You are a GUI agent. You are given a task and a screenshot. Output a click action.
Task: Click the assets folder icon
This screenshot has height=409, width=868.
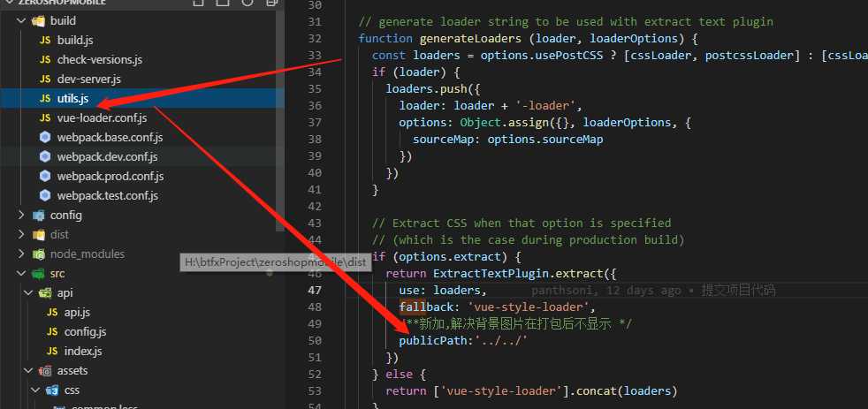click(x=45, y=370)
